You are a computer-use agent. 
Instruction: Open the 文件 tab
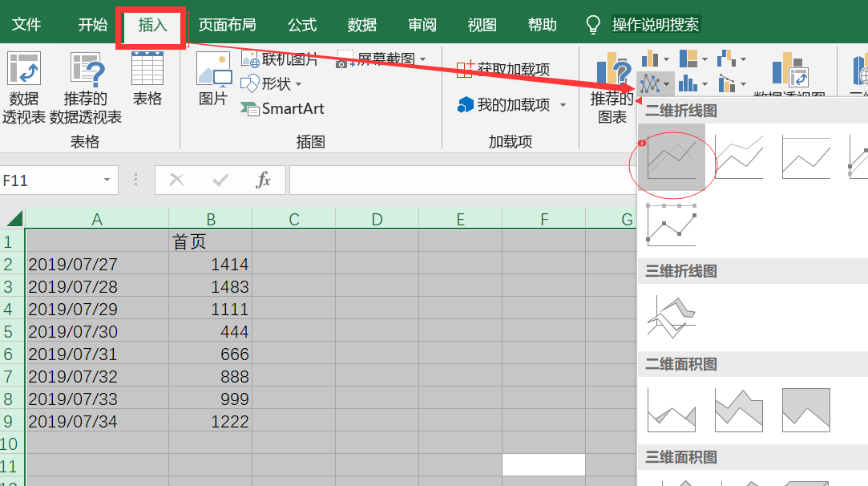[x=26, y=24]
